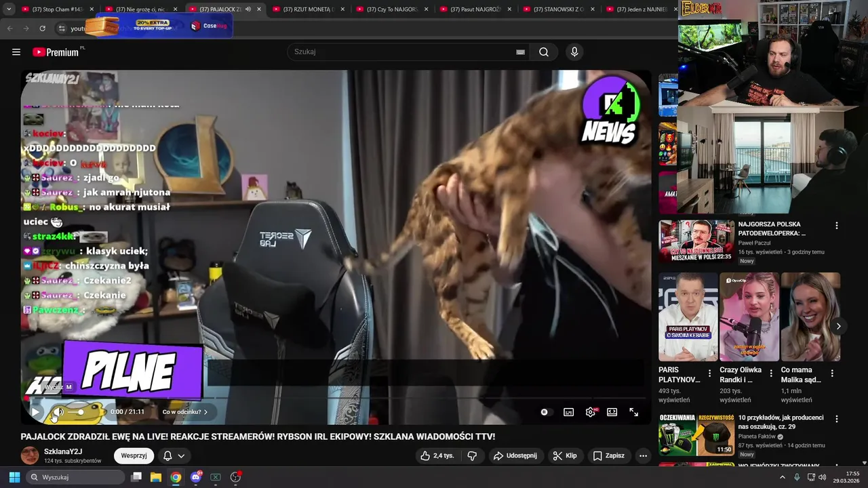The height and width of the screenshot is (488, 868).
Task: Open options for the Planeta Faktów video
Action: 836,419
